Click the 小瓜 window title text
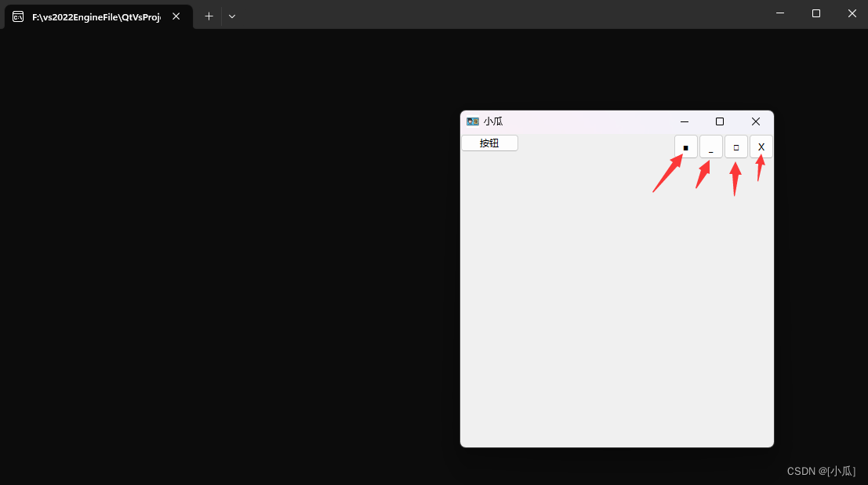 pyautogui.click(x=493, y=121)
